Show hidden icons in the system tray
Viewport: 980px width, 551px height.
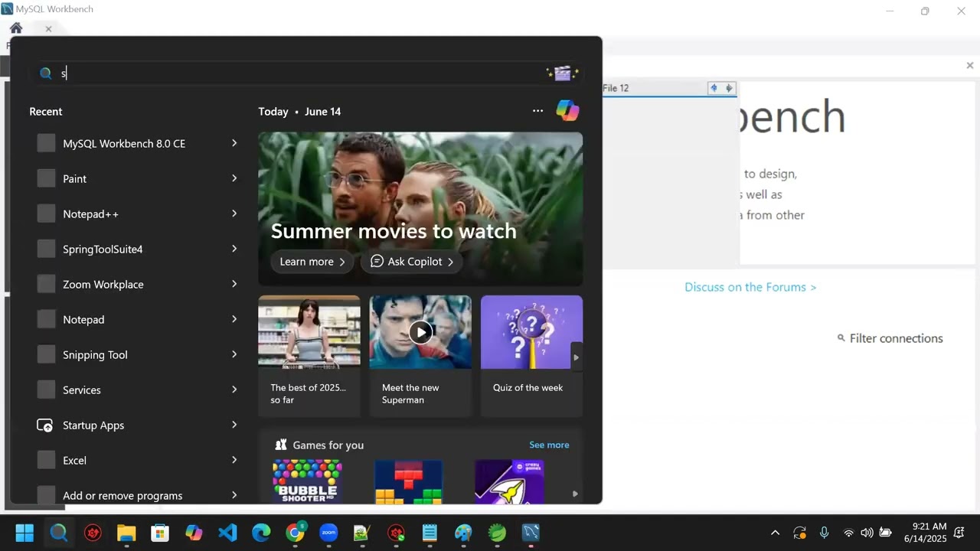775,533
